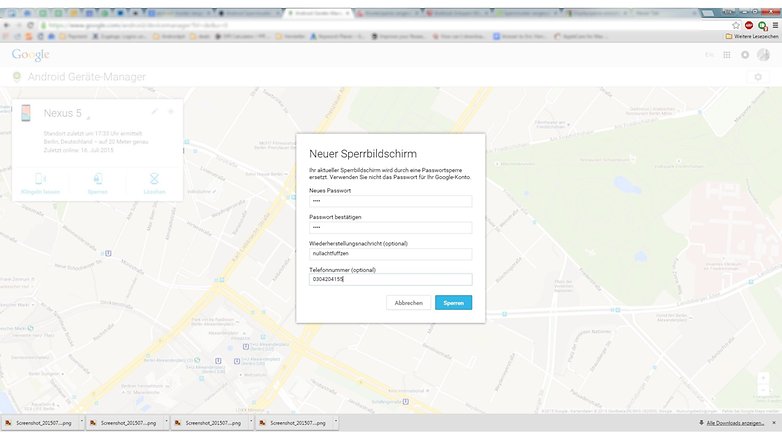
Task: Click the Chrome address bar
Action: point(384,25)
